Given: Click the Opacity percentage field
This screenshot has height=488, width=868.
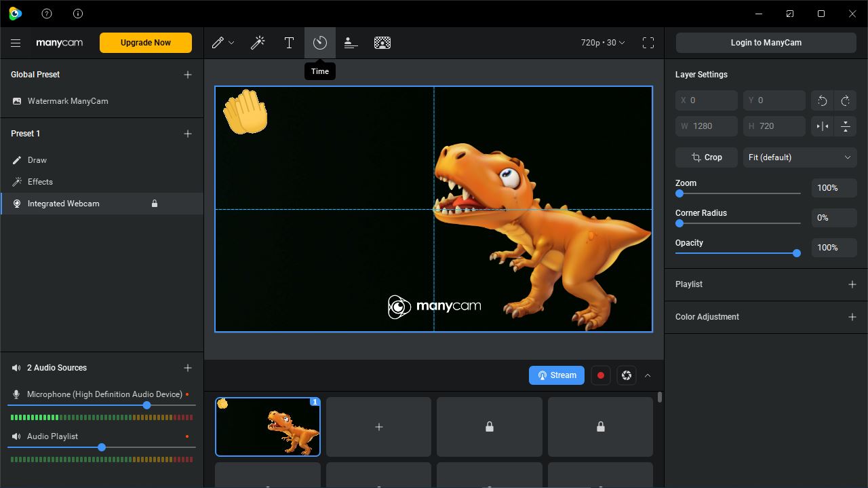Looking at the screenshot, I should (x=834, y=248).
